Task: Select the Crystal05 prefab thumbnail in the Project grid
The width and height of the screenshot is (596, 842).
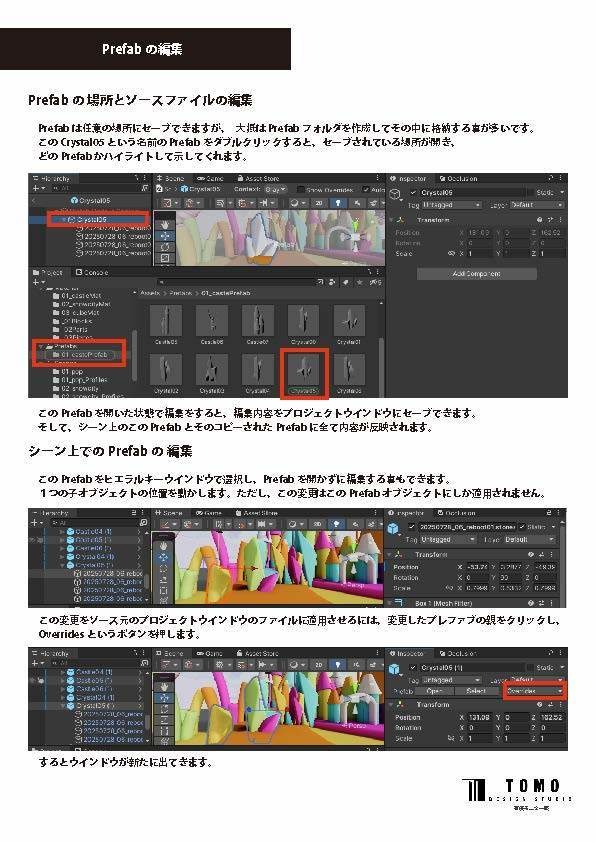Action: coord(304,373)
